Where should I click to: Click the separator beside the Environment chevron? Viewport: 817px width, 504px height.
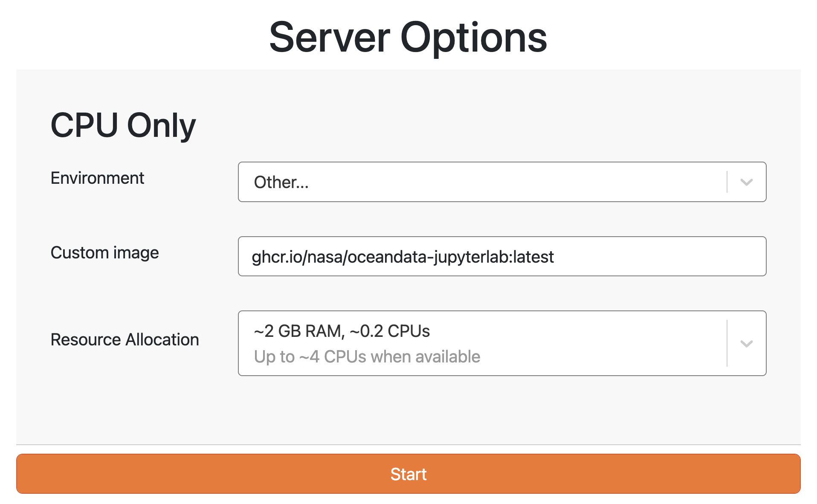(727, 182)
